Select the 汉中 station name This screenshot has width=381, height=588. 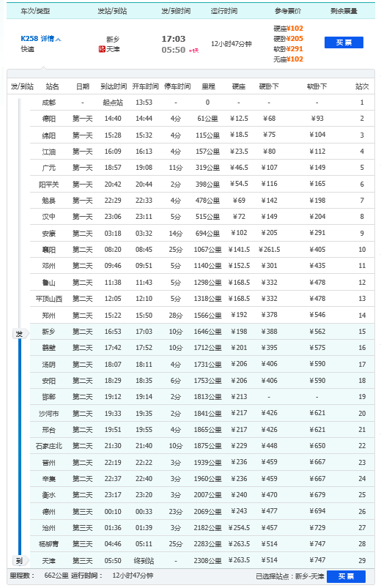click(x=49, y=217)
